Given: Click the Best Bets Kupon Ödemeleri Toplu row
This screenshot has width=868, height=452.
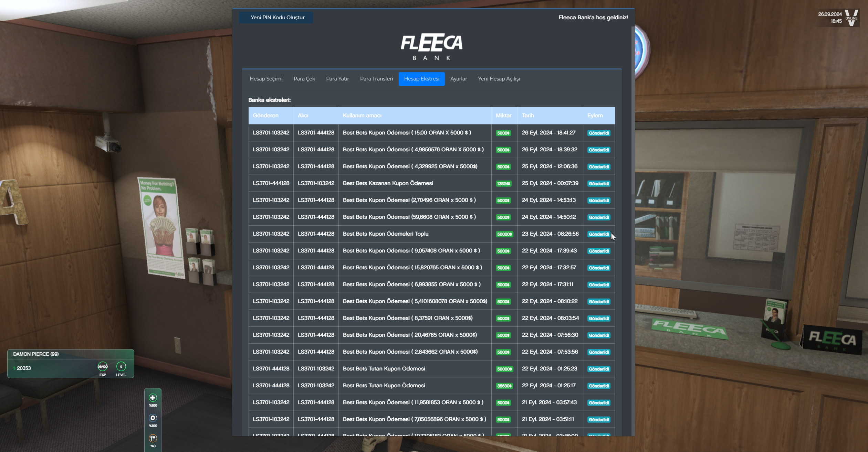Looking at the screenshot, I should point(385,234).
